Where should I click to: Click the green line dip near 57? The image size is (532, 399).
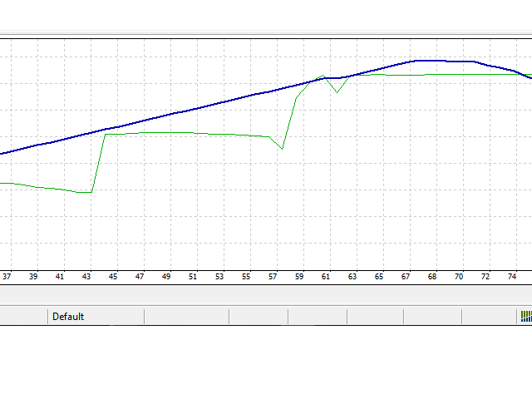coord(282,149)
